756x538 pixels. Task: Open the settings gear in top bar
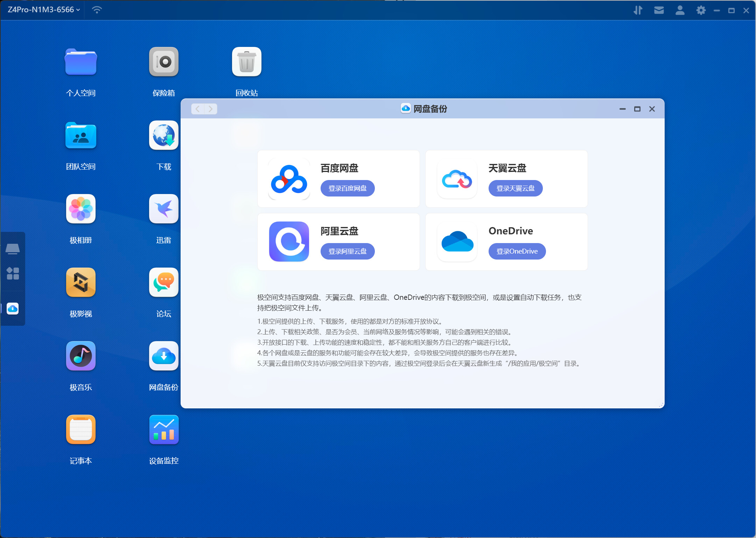tap(701, 10)
